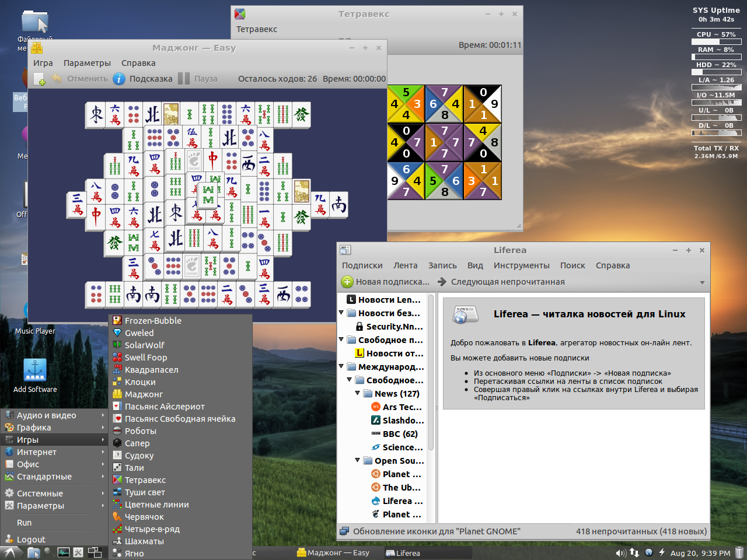This screenshot has height=560, width=747.
Task: Open Системные submenu in start menu
Action: [x=54, y=494]
